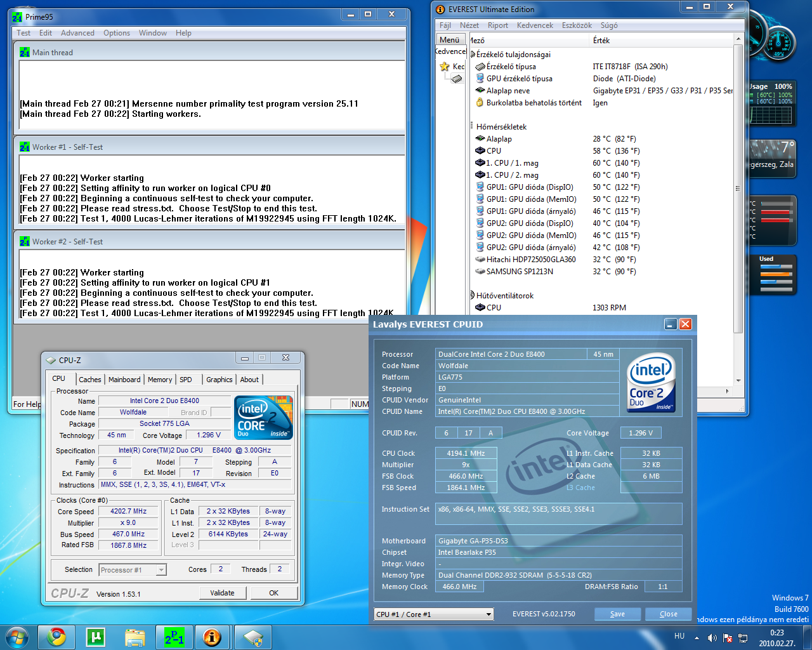Click the Prime95 title bar icon

click(17, 17)
